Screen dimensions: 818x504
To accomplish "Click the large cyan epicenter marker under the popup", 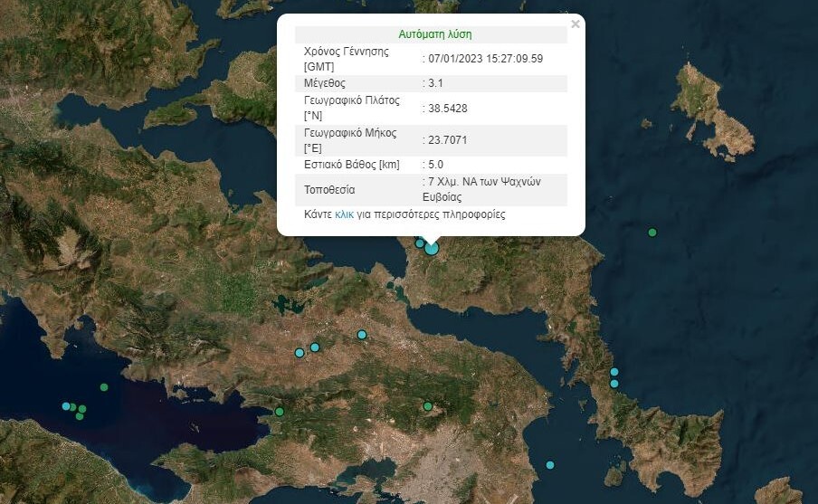I will (x=432, y=247).
